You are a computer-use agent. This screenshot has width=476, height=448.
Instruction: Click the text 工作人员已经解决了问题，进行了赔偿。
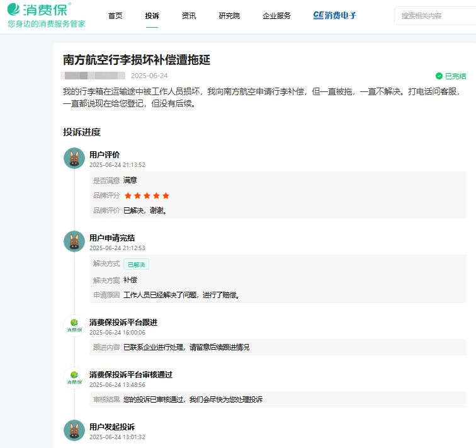[x=181, y=295]
